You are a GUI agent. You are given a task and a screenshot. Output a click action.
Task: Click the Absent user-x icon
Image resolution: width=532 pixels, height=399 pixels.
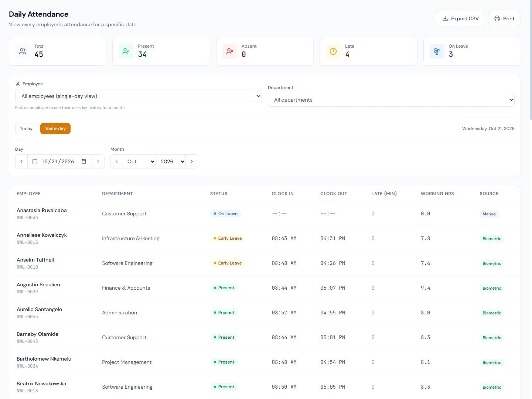(x=230, y=51)
